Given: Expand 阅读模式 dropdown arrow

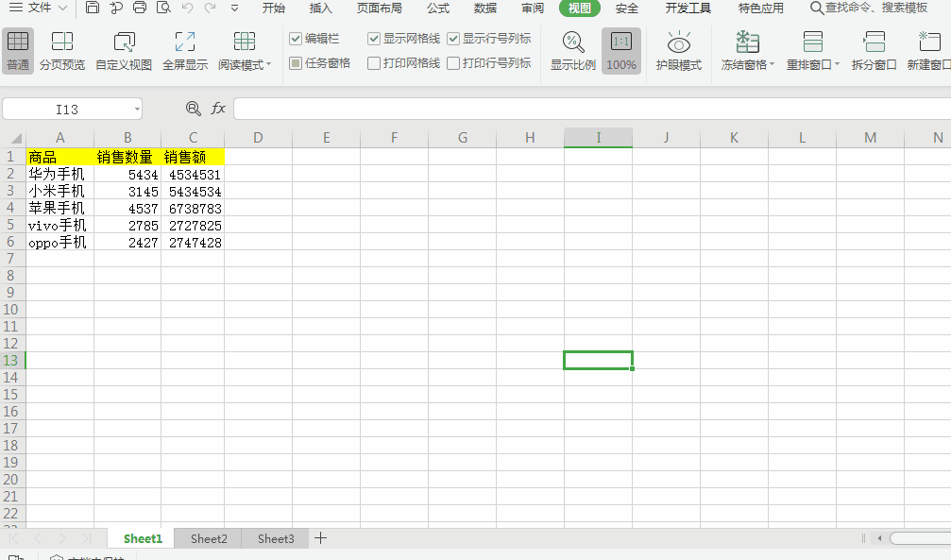Looking at the screenshot, I should pyautogui.click(x=269, y=64).
